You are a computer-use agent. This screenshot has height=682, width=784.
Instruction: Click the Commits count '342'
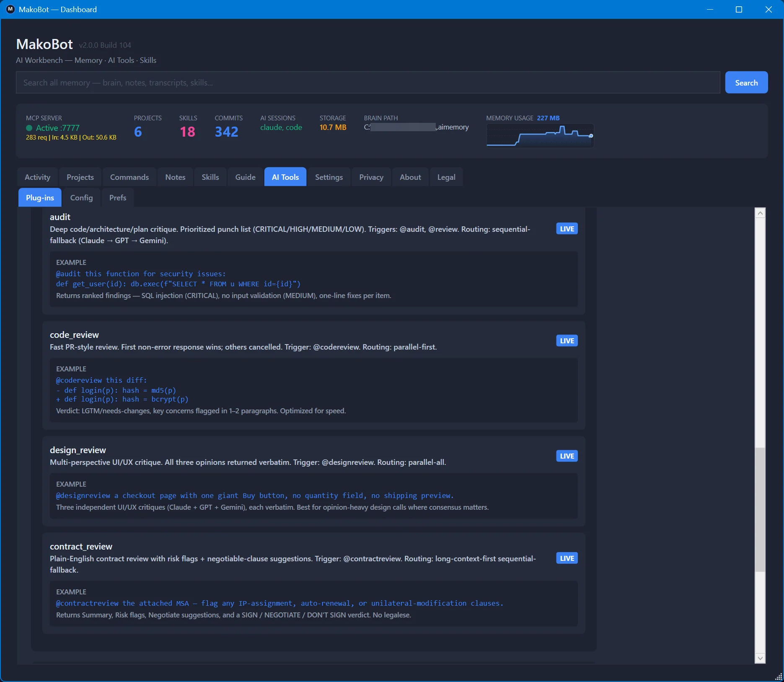[x=226, y=132]
